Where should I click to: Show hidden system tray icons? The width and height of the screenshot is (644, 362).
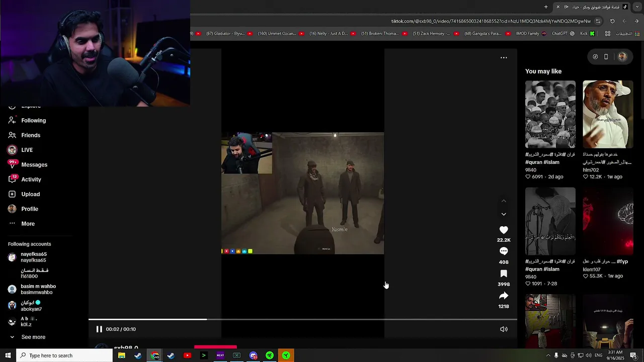click(548, 355)
